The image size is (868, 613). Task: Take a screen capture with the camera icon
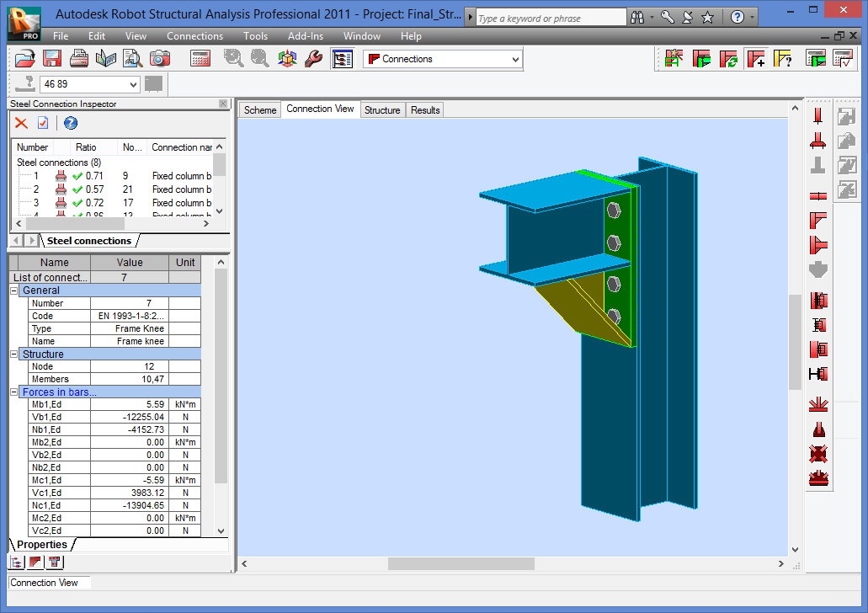point(160,59)
